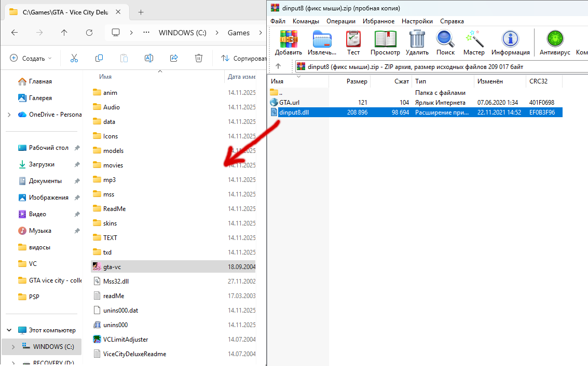Open the View (Просмотр) tool in WinRAR
The width and height of the screenshot is (588, 366).
click(x=385, y=43)
